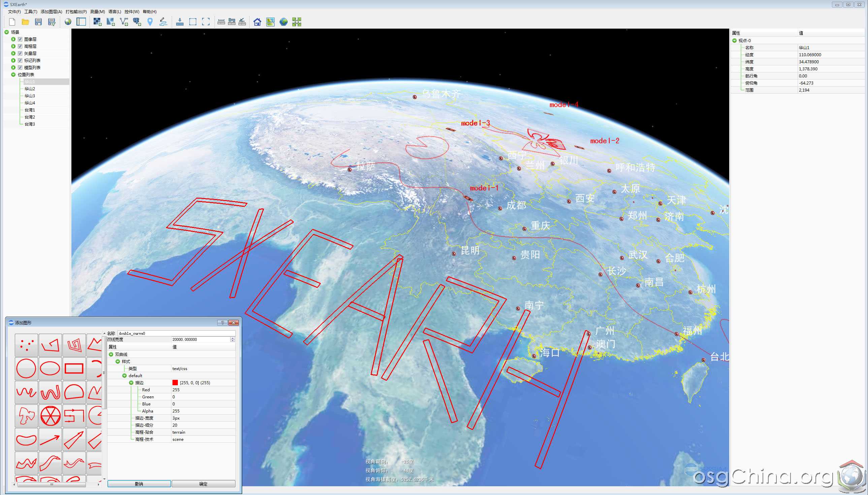
Task: Uncheck the 模型列表 checkbox
Action: point(20,68)
